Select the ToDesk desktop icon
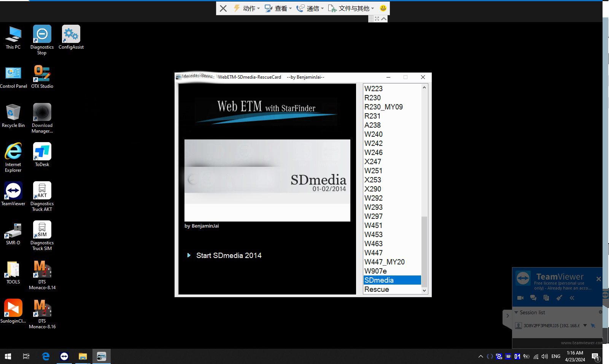 coord(42,155)
